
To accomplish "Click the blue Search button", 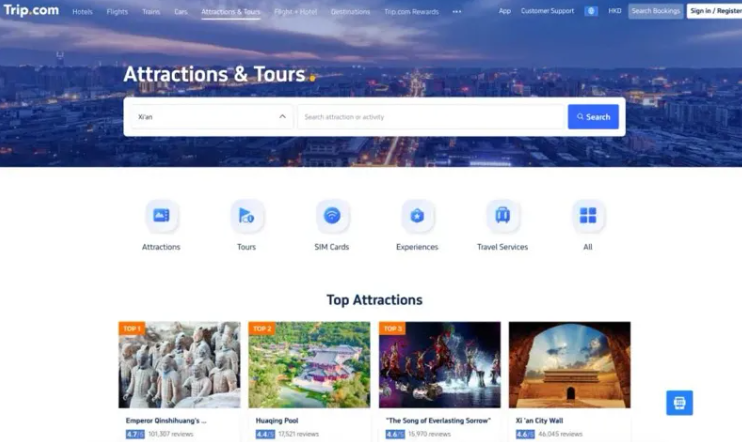I will (x=593, y=116).
